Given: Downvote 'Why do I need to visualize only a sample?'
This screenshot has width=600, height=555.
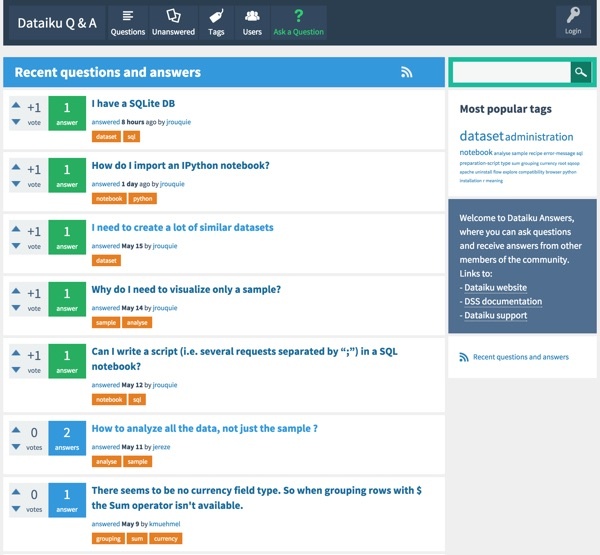Looking at the screenshot, I should click(x=16, y=308).
